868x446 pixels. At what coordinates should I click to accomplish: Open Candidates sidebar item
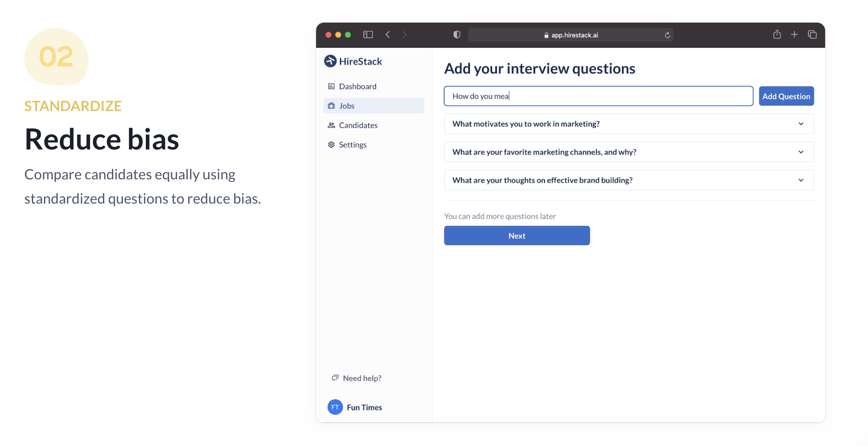click(358, 125)
